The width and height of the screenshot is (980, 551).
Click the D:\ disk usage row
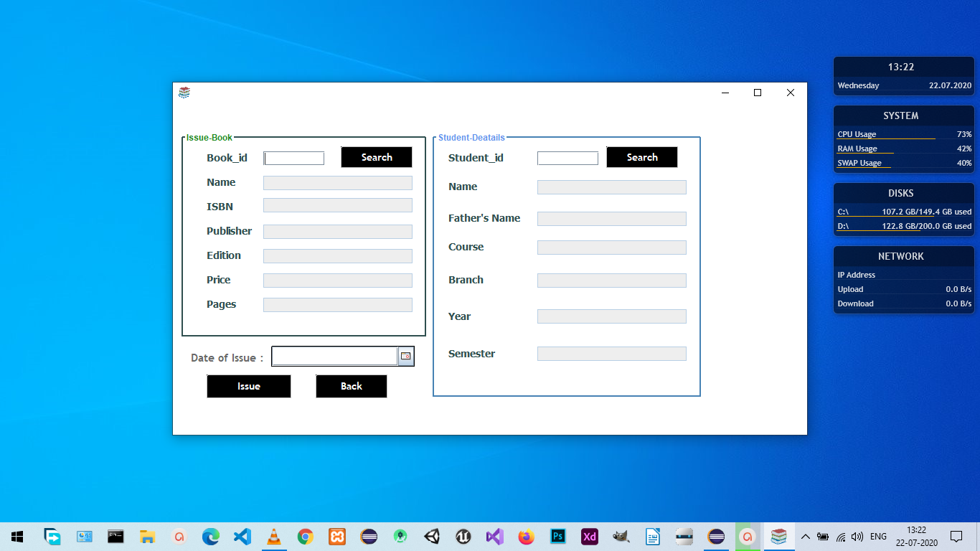(904, 226)
